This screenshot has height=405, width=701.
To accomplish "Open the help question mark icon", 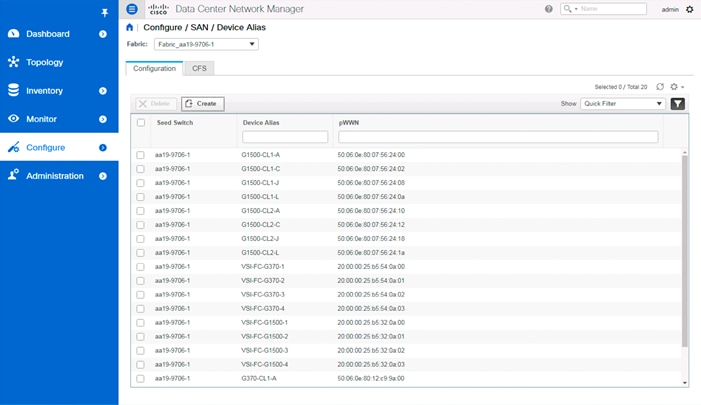I will pyautogui.click(x=549, y=9).
